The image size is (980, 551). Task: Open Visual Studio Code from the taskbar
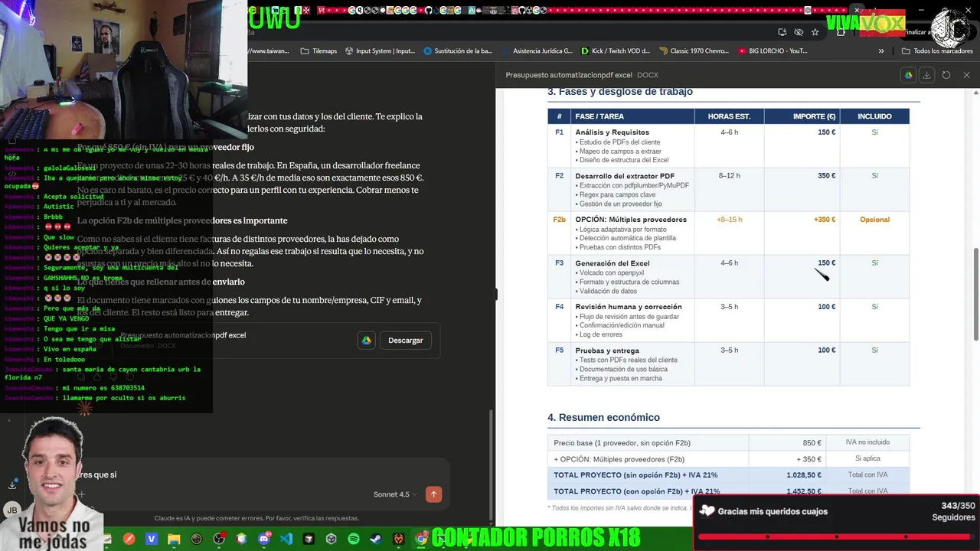tap(286, 540)
